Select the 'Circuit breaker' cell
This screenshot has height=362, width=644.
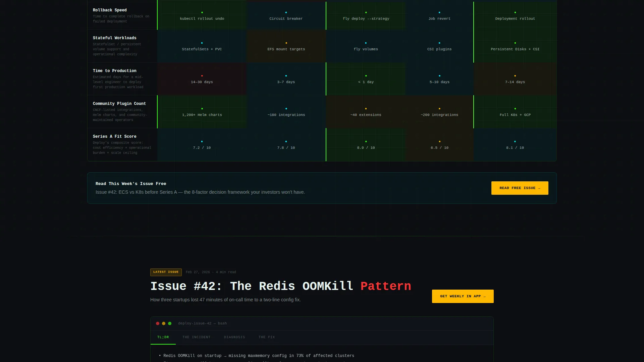tap(286, 15)
